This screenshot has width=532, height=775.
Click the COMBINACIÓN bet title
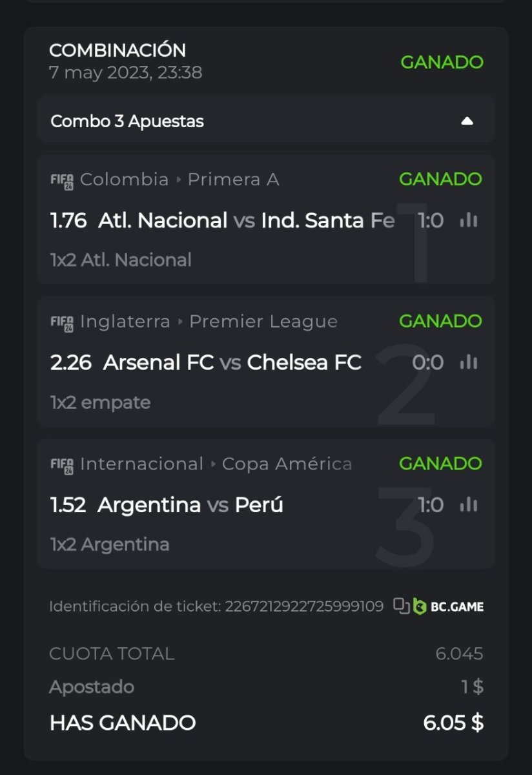[118, 50]
